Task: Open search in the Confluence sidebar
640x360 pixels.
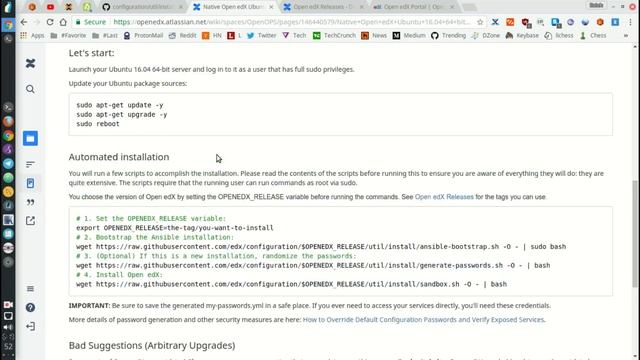Action: coord(30,89)
